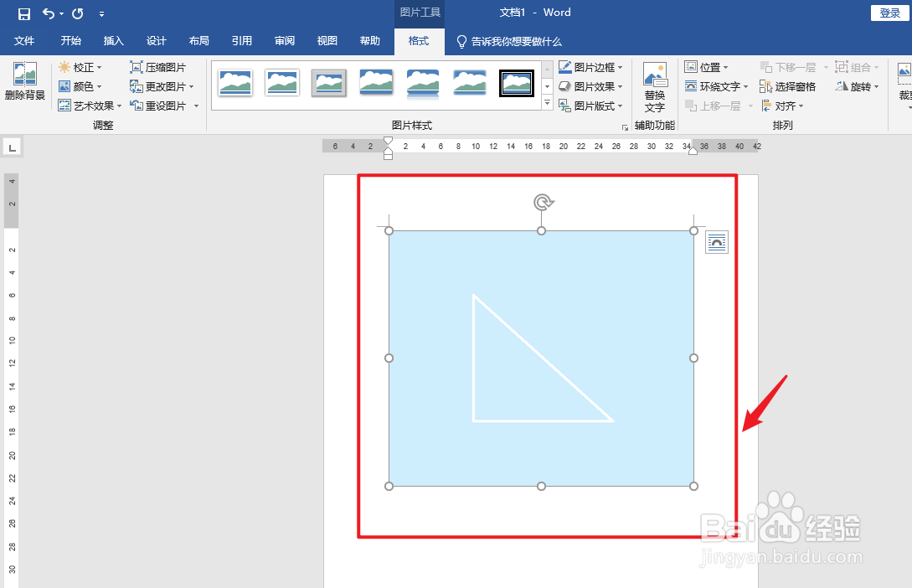Open the 文件 menu tab
Screen dimensions: 912x588
click(x=24, y=41)
